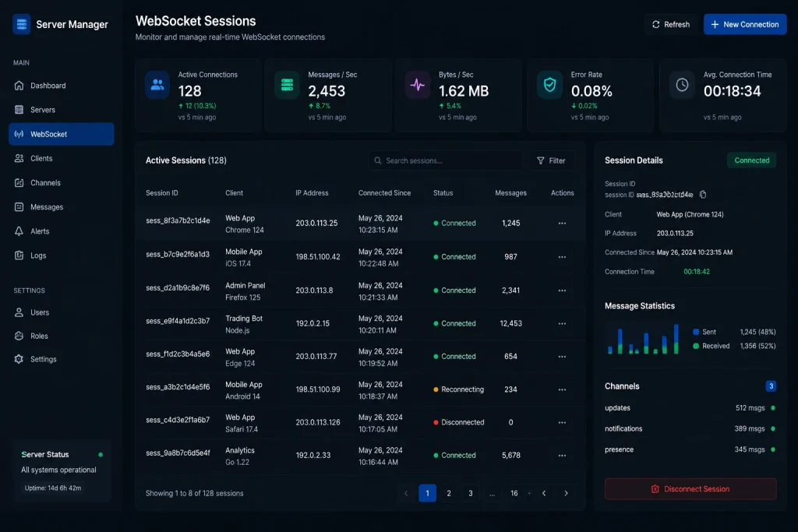Image resolution: width=798 pixels, height=532 pixels.
Task: Click the Web App (Chrome 124) client value
Action: tap(690, 215)
